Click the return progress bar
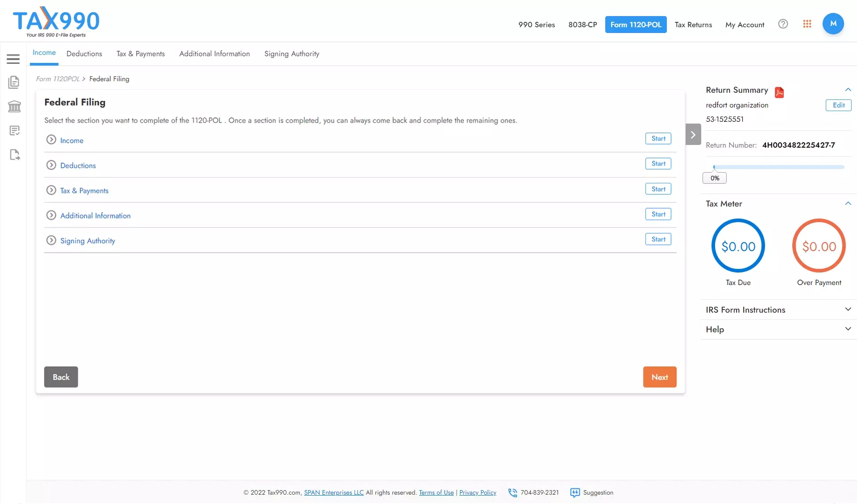 [x=779, y=167]
